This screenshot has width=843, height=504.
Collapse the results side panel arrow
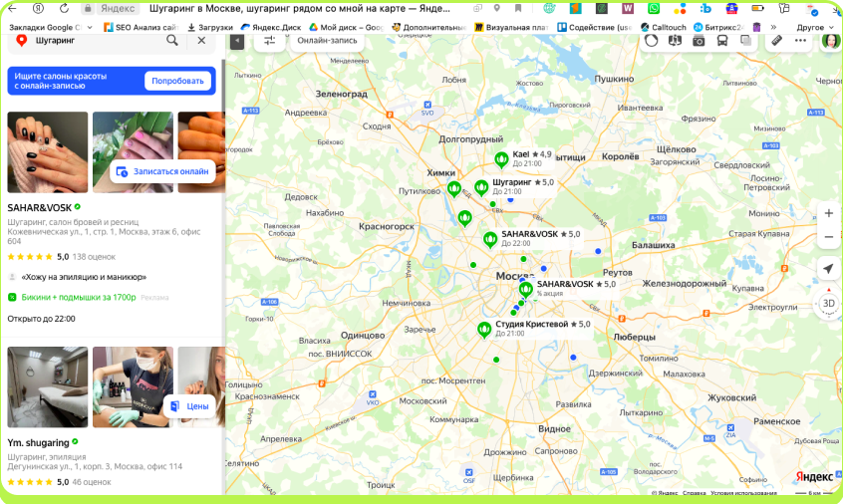point(236,41)
